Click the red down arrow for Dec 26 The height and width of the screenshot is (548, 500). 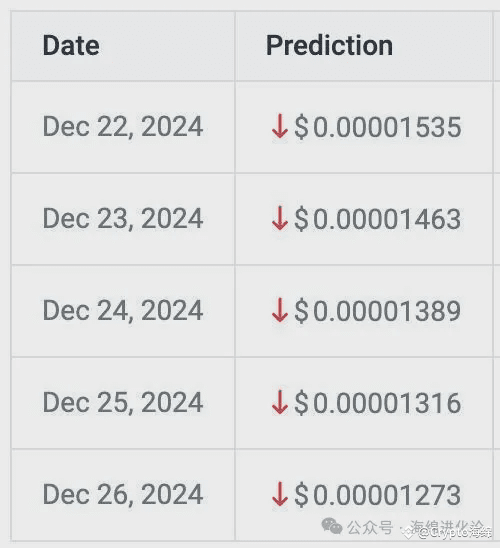tap(280, 494)
